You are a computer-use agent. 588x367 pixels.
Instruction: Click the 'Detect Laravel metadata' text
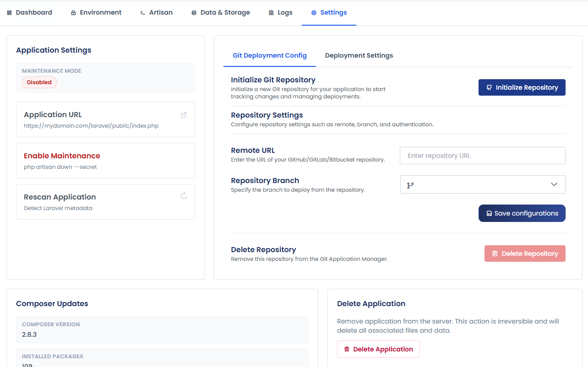(x=58, y=208)
